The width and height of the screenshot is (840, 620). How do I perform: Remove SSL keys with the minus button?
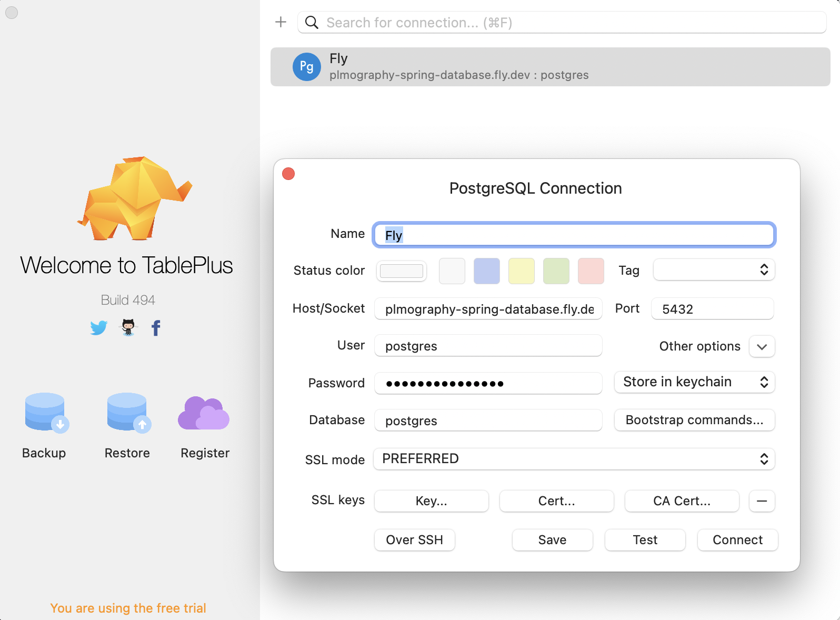click(x=762, y=501)
